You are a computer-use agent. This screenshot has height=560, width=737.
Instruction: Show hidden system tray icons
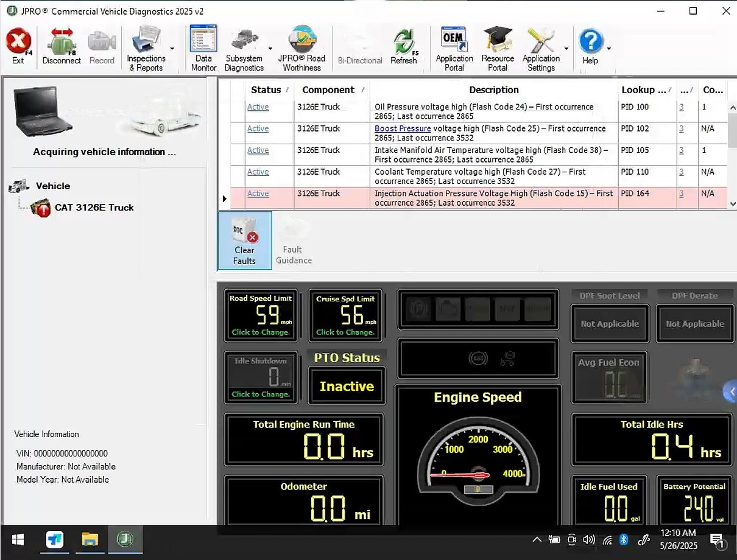[x=537, y=540]
